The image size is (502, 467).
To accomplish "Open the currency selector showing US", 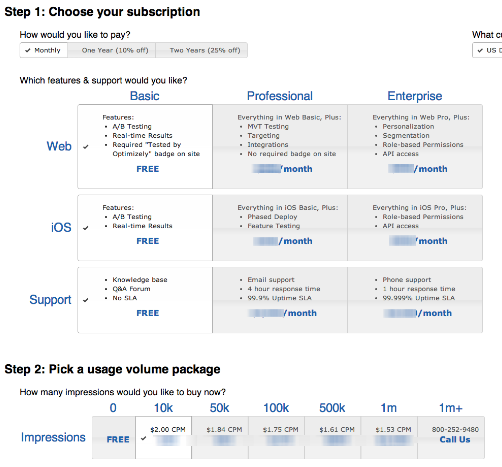I will tap(487, 50).
